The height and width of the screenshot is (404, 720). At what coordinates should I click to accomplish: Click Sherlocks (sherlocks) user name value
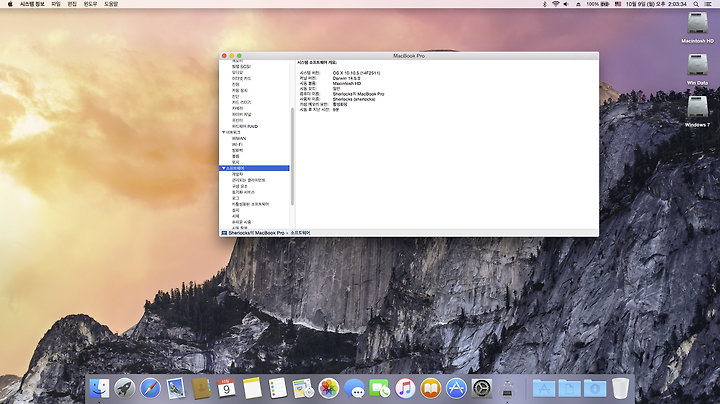point(354,99)
